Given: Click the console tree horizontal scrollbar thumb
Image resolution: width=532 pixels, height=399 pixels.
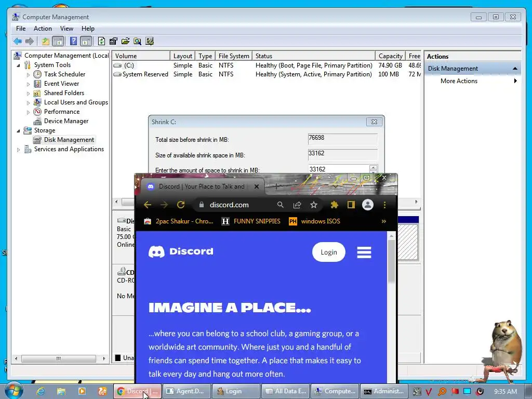Looking at the screenshot, I should [x=58, y=358].
